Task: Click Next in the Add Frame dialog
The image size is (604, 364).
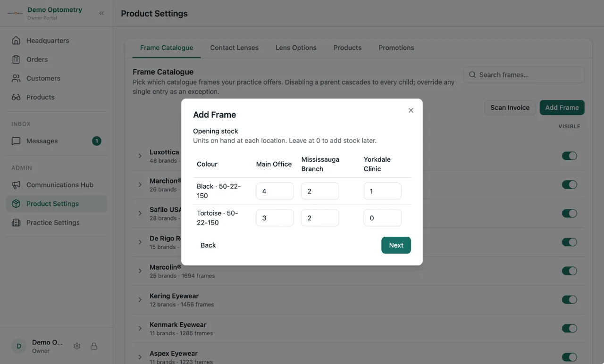Action: click(x=396, y=245)
